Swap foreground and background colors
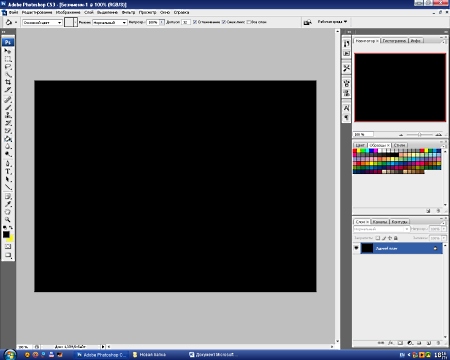Image resolution: width=450 pixels, height=360 pixels. pos(11,227)
